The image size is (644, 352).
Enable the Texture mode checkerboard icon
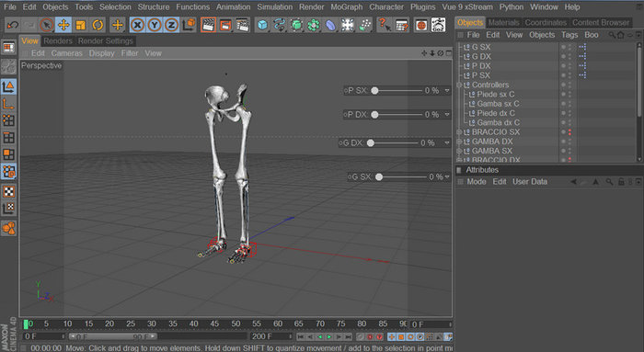[8, 191]
